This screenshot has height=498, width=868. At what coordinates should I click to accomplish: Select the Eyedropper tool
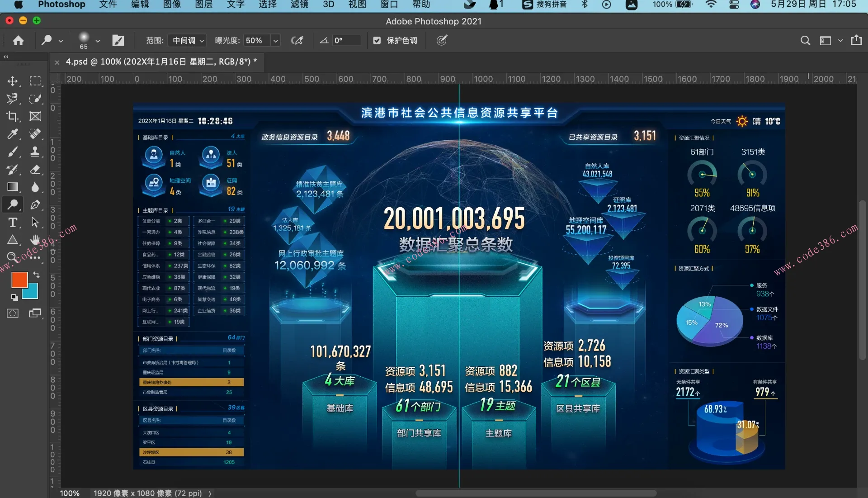click(x=12, y=134)
